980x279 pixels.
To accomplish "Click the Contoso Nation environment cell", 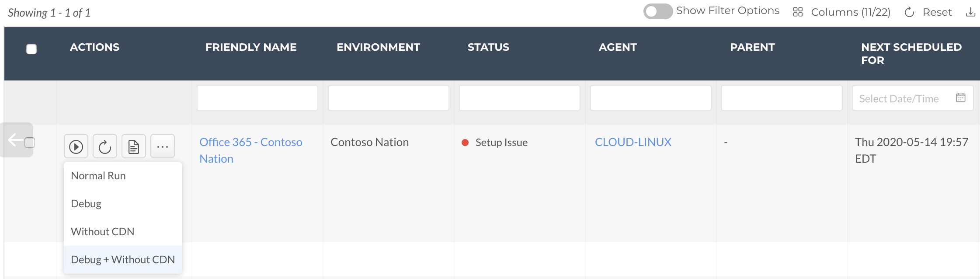I will [x=369, y=142].
